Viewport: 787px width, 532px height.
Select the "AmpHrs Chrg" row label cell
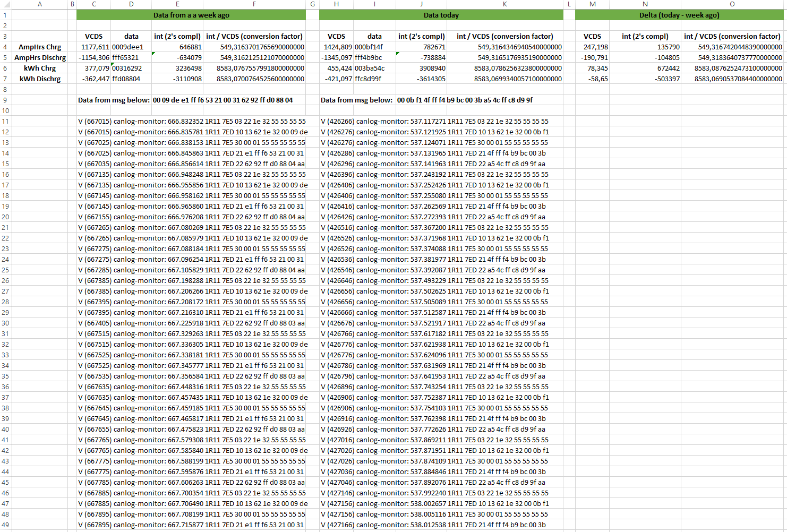40,47
